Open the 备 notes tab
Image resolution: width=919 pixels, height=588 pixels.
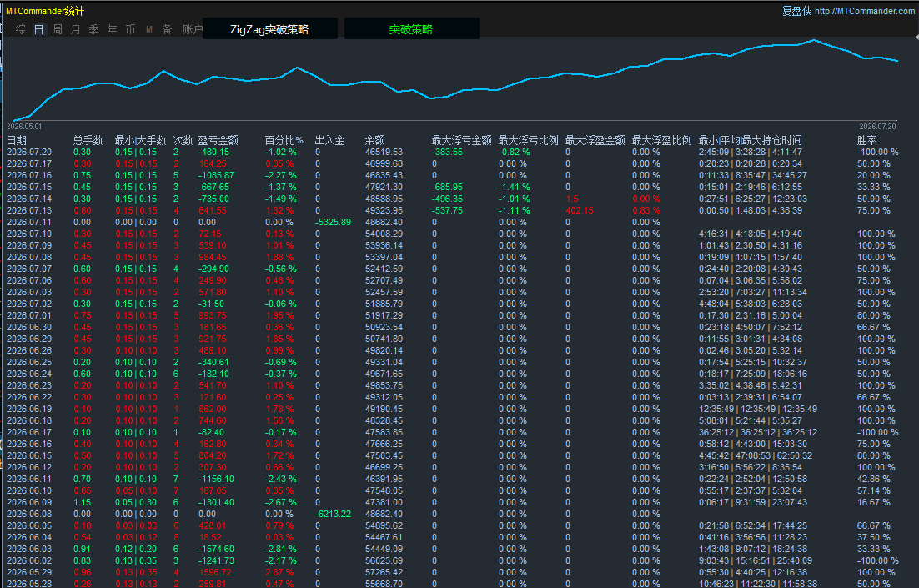tap(168, 29)
